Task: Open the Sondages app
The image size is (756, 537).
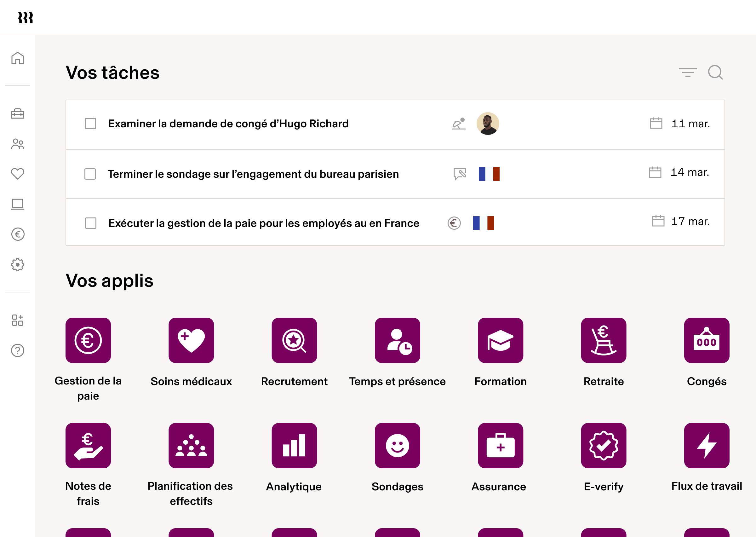Action: coord(397,445)
